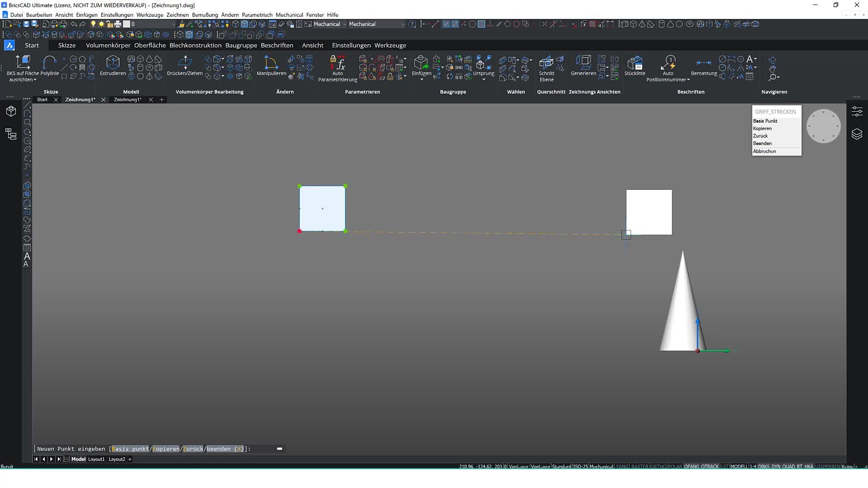
Task: Open the settings sliders panel icon
Action: (857, 111)
